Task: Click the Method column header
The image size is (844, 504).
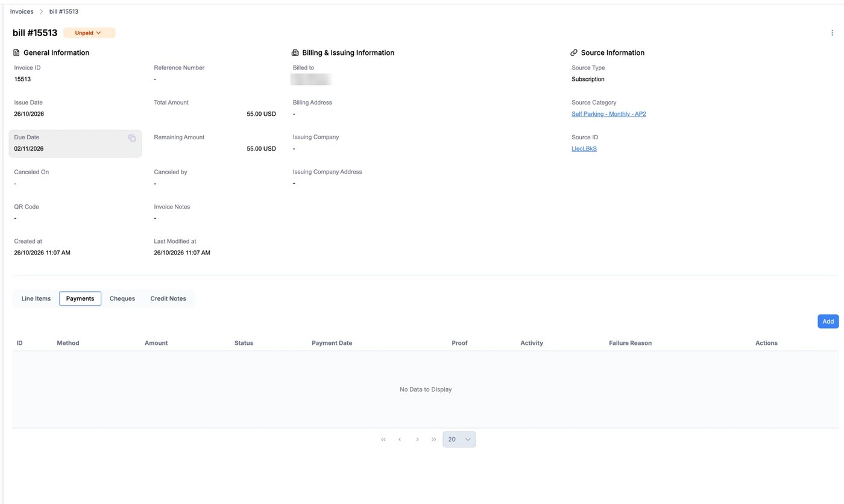Action: (x=68, y=343)
